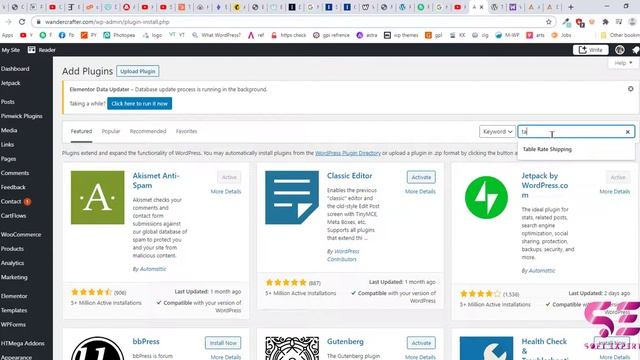Open My Site in the admin bar
Screen dimensions: 640x360
[x=11, y=50]
